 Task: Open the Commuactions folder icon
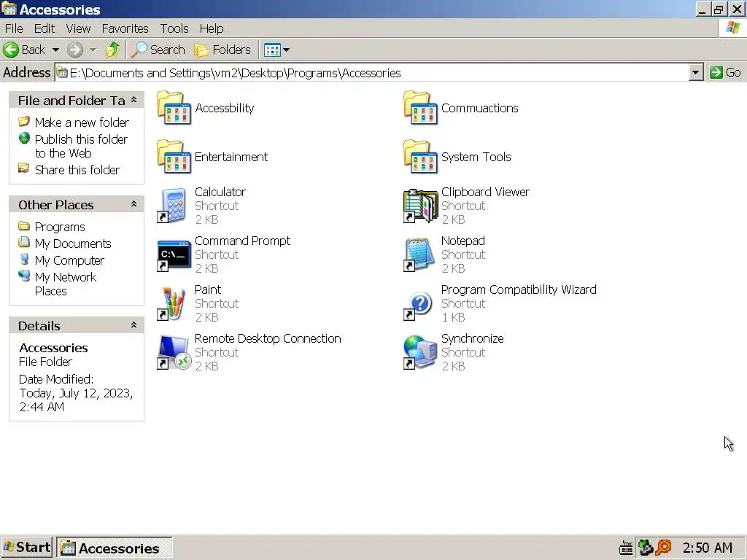pos(420,108)
